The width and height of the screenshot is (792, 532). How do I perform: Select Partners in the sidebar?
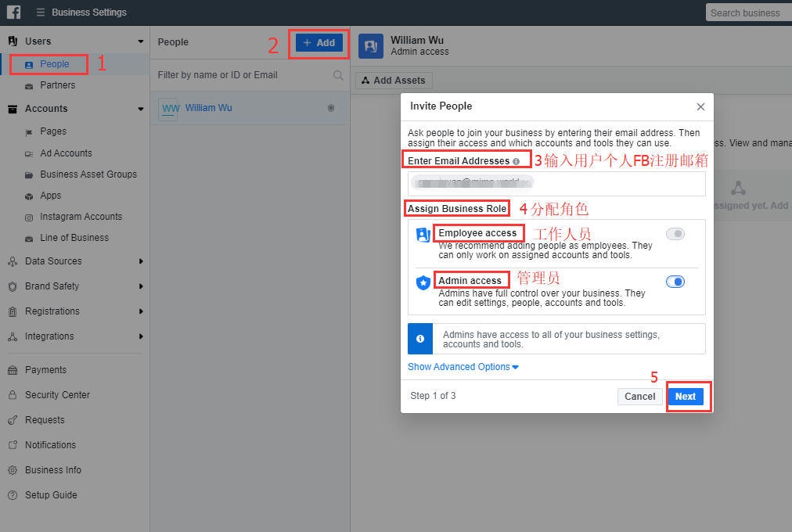(x=57, y=85)
